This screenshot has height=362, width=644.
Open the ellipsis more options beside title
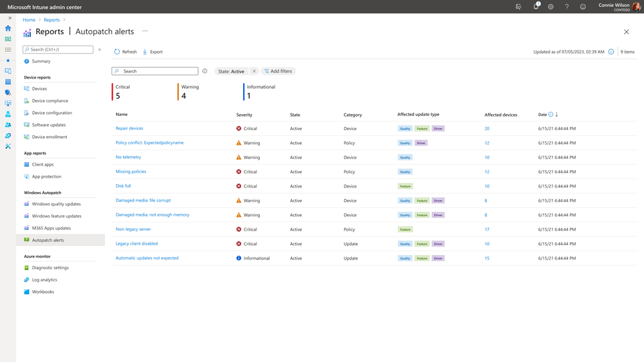click(145, 31)
